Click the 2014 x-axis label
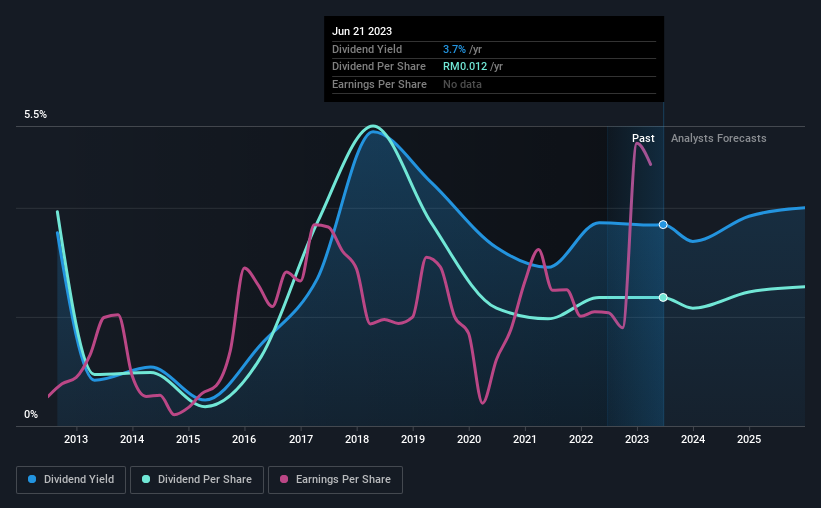The width and height of the screenshot is (821, 508). pos(132,439)
